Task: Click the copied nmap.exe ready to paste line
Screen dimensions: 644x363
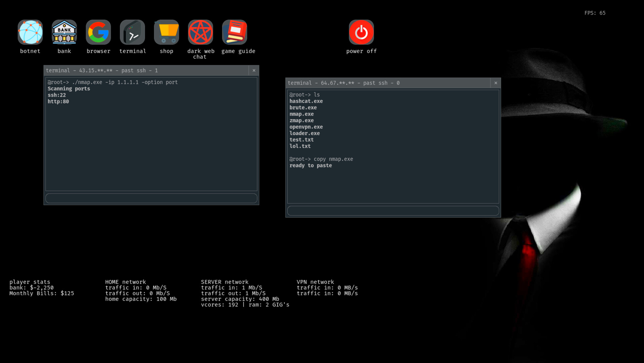Action: point(311,165)
